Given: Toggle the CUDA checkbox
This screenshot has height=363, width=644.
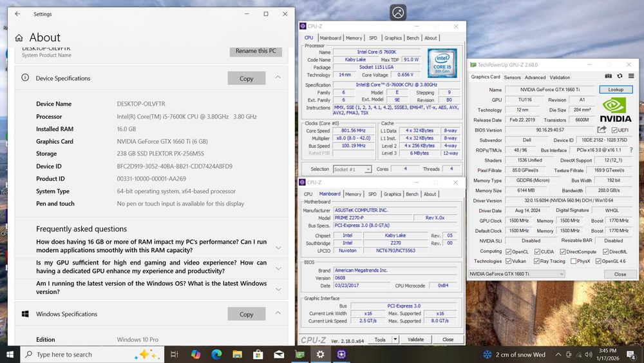Looking at the screenshot, I should point(537,251).
